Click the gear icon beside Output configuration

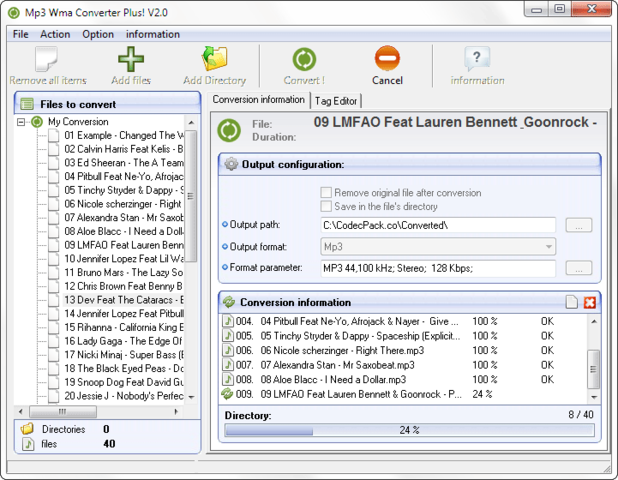tap(231, 164)
